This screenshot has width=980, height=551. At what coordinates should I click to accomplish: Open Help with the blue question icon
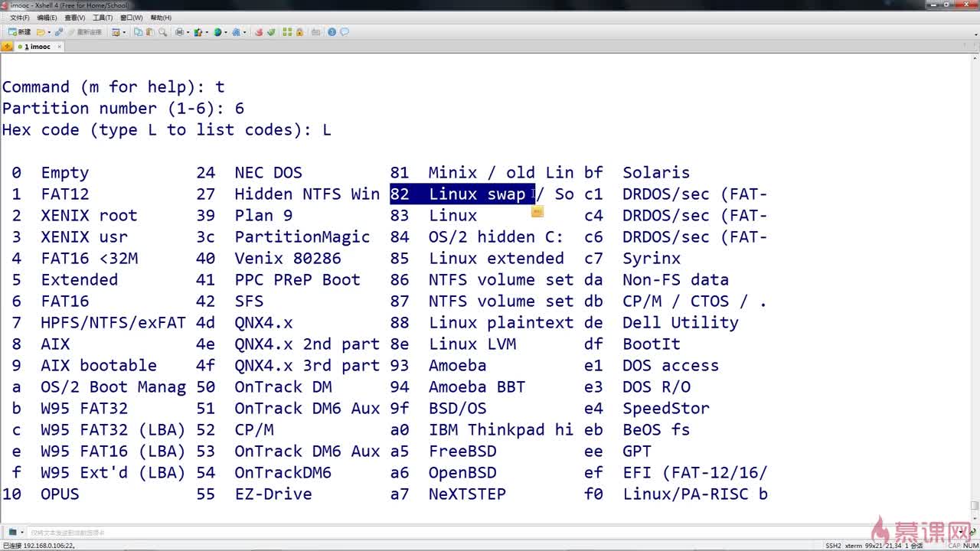pyautogui.click(x=332, y=32)
